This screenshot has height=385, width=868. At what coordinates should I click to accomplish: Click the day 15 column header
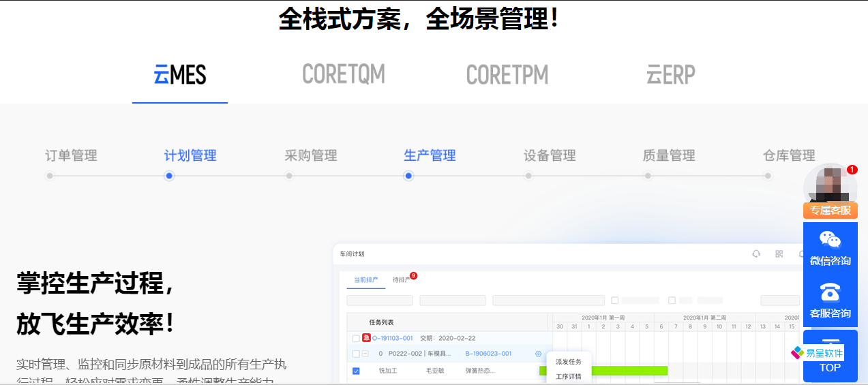click(792, 326)
